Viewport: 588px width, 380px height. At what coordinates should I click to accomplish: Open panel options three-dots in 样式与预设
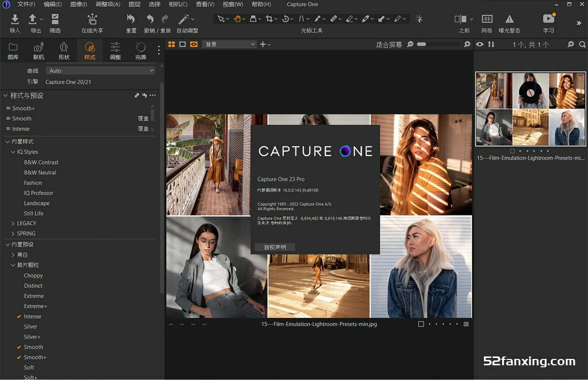click(153, 96)
